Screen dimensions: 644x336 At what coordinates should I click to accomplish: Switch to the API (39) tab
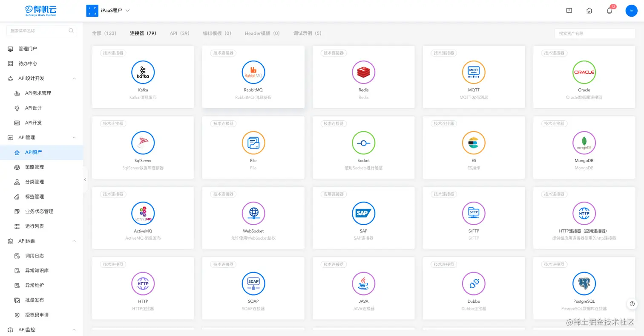pyautogui.click(x=179, y=33)
